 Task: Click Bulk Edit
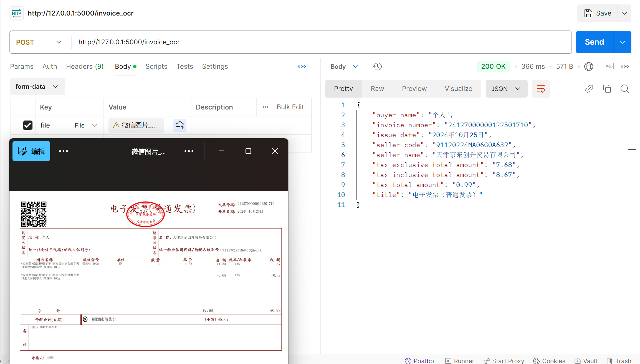(290, 107)
